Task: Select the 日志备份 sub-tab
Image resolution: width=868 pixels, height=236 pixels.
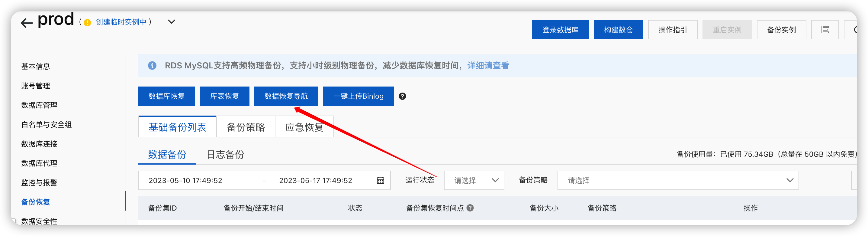Action: (x=225, y=155)
